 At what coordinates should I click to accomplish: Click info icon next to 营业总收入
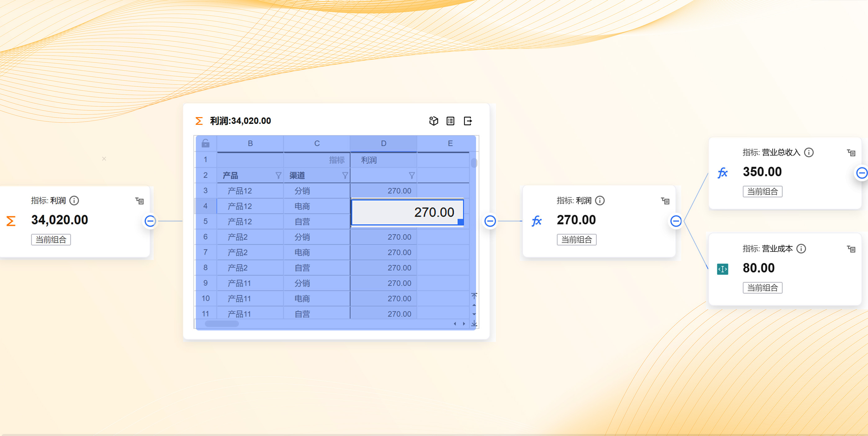[809, 152]
